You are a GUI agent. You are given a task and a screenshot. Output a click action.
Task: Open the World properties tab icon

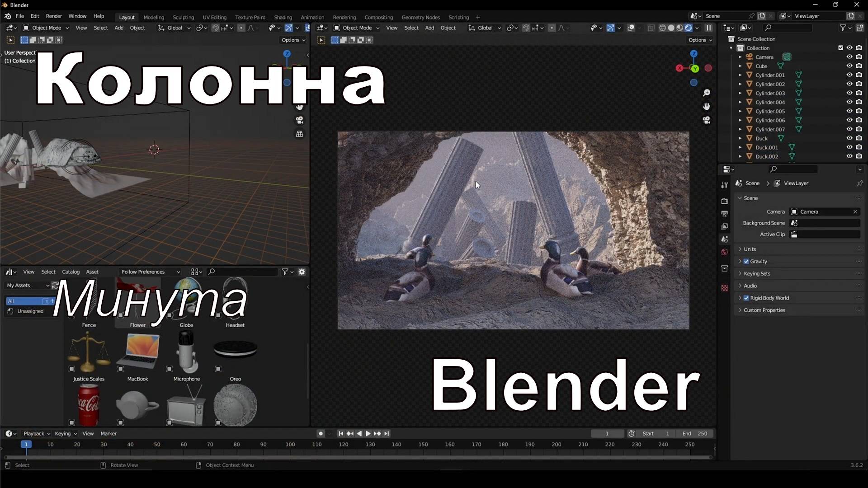tap(725, 252)
